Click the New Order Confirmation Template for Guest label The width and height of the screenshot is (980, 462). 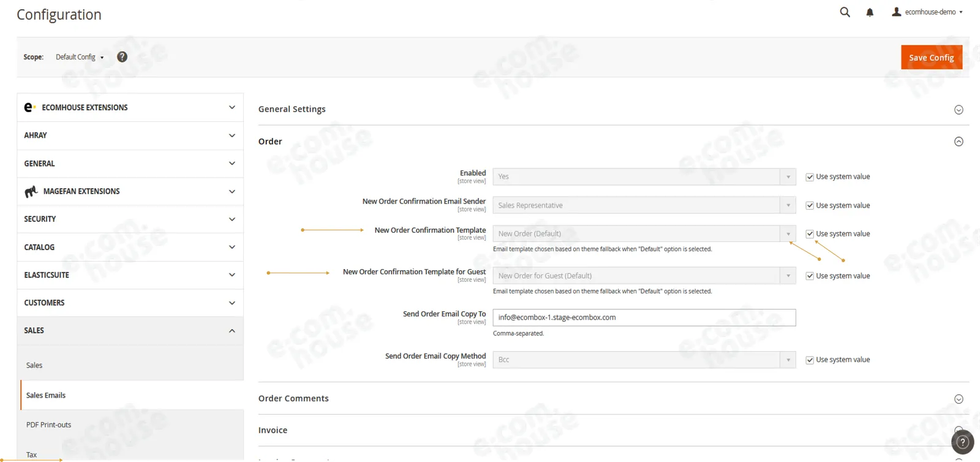point(414,272)
